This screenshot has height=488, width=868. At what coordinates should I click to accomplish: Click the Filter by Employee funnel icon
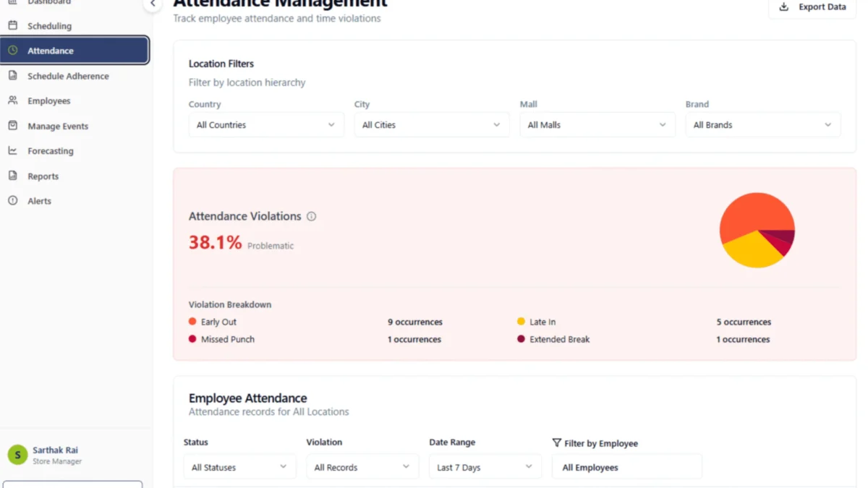(x=556, y=442)
